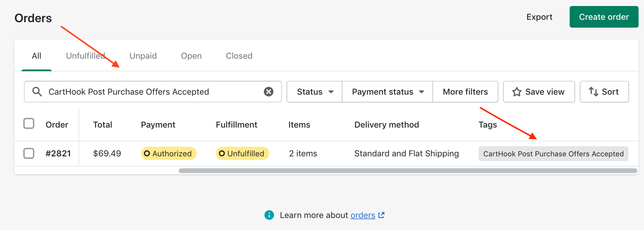Select the checkbox for order #2821
Screen dimensions: 644x230
29,153
